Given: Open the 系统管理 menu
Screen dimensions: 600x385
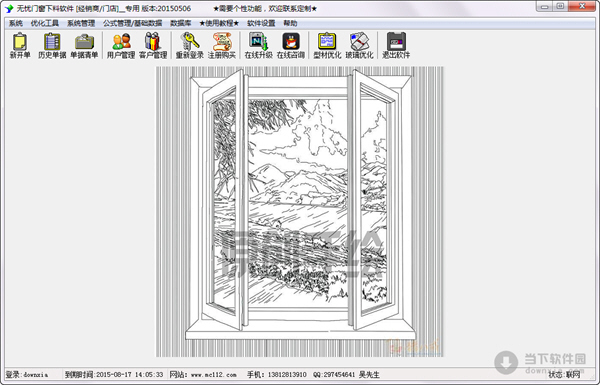Looking at the screenshot, I should (x=81, y=23).
